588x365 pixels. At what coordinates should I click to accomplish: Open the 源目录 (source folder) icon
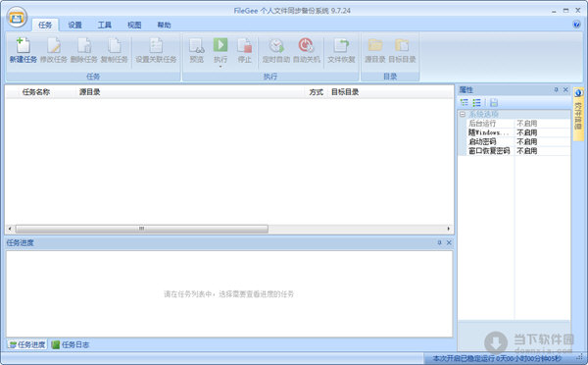(x=375, y=45)
